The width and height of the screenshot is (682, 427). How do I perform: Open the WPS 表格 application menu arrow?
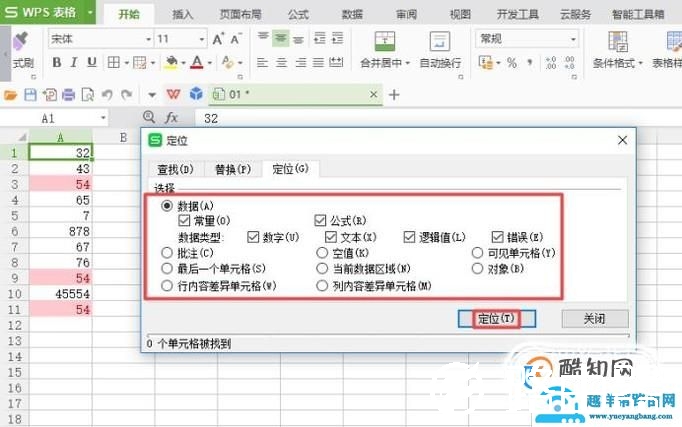pyautogui.click(x=90, y=12)
